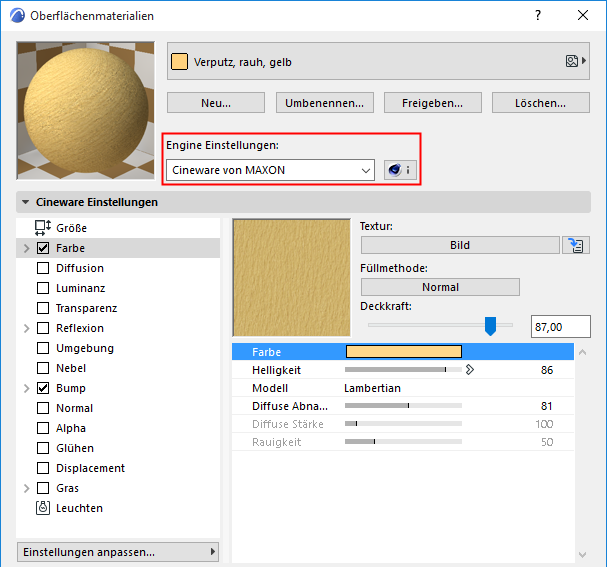Click the Deckkraft value field 87,00

click(x=561, y=327)
